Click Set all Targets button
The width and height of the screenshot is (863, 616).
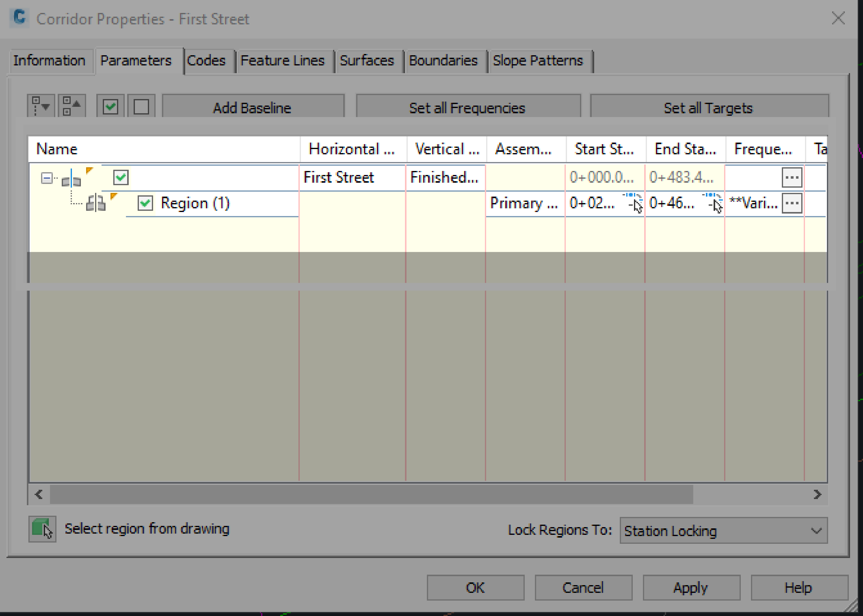click(709, 108)
